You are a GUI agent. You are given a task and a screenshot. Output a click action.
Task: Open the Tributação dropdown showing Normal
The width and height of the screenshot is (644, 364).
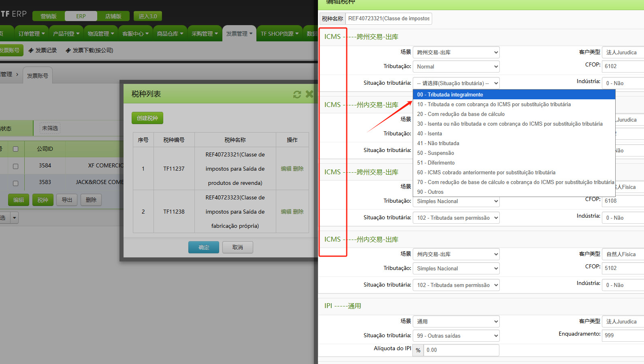456,66
